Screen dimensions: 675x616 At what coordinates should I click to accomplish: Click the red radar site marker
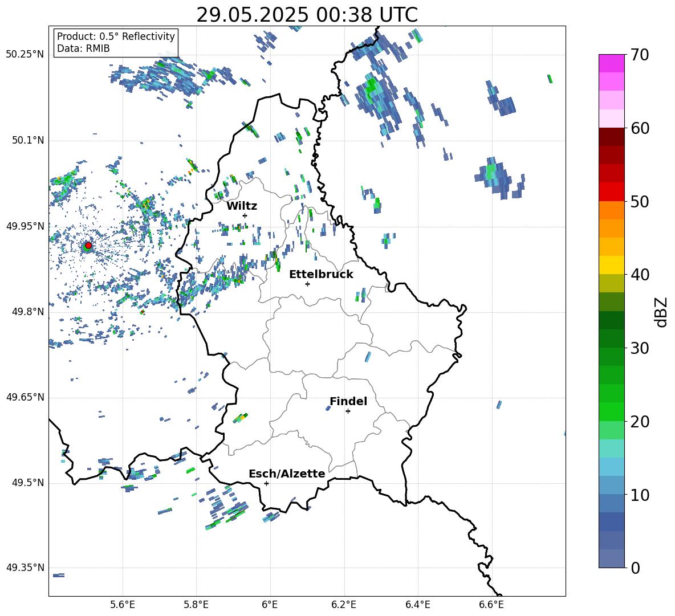click(x=88, y=246)
